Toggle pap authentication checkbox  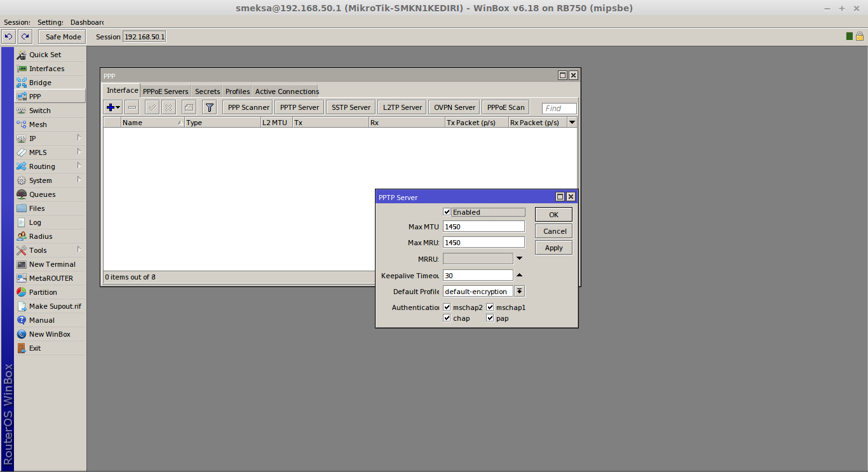click(x=491, y=318)
